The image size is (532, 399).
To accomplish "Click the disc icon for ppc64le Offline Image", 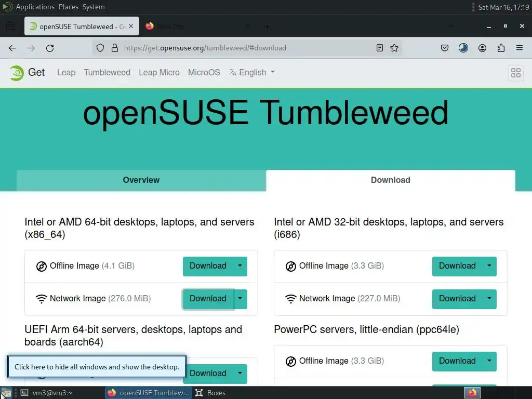I will pyautogui.click(x=291, y=362).
